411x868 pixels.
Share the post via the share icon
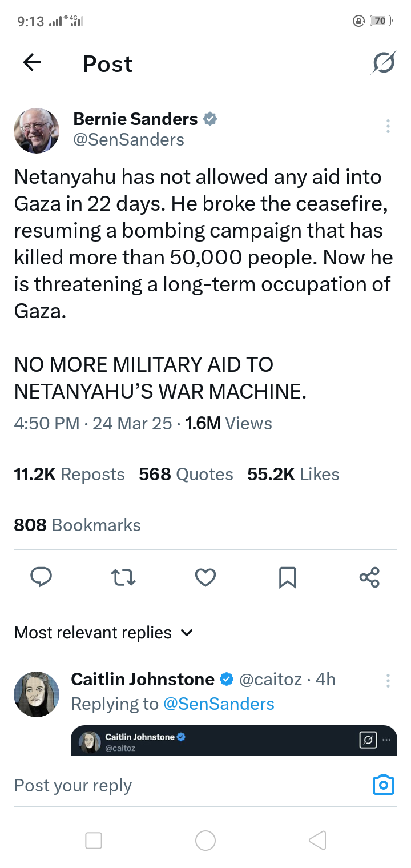point(370,577)
